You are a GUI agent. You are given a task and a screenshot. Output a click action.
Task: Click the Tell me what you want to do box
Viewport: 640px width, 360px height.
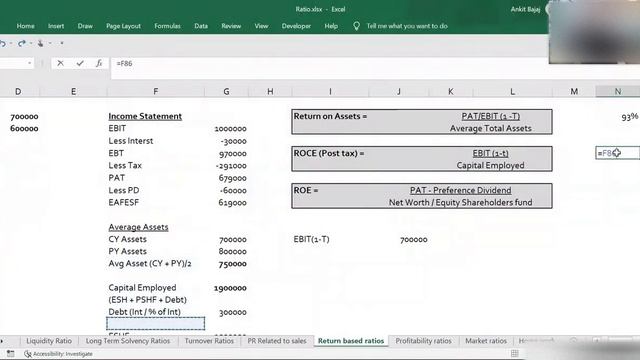[x=407, y=26]
